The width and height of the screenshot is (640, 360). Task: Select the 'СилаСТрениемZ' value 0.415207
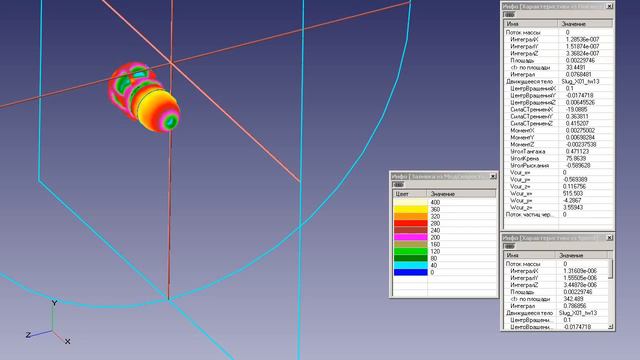[577, 123]
